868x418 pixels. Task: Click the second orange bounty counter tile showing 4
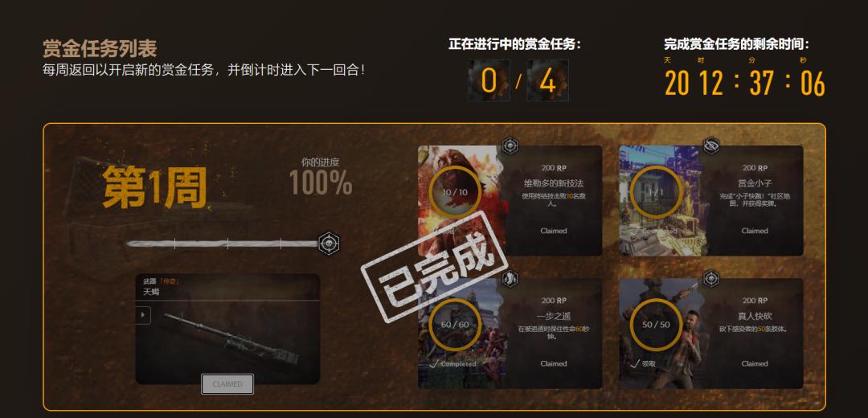pyautogui.click(x=547, y=81)
